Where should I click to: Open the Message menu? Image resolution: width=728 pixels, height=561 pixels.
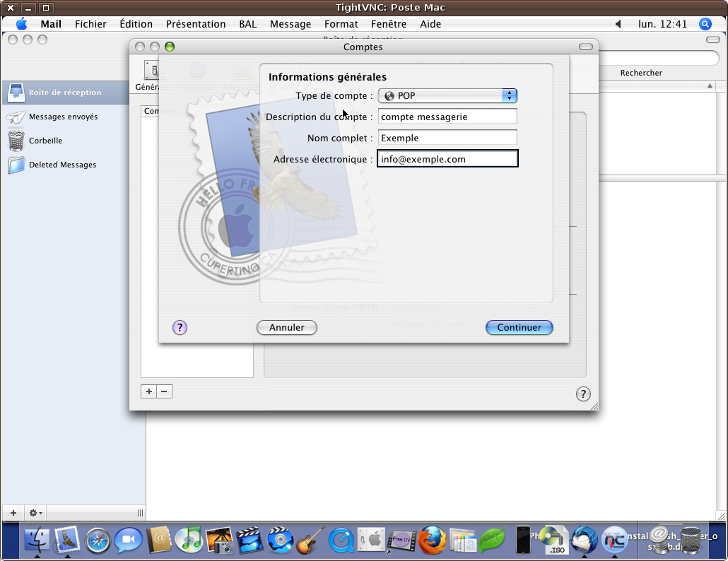pyautogui.click(x=290, y=24)
